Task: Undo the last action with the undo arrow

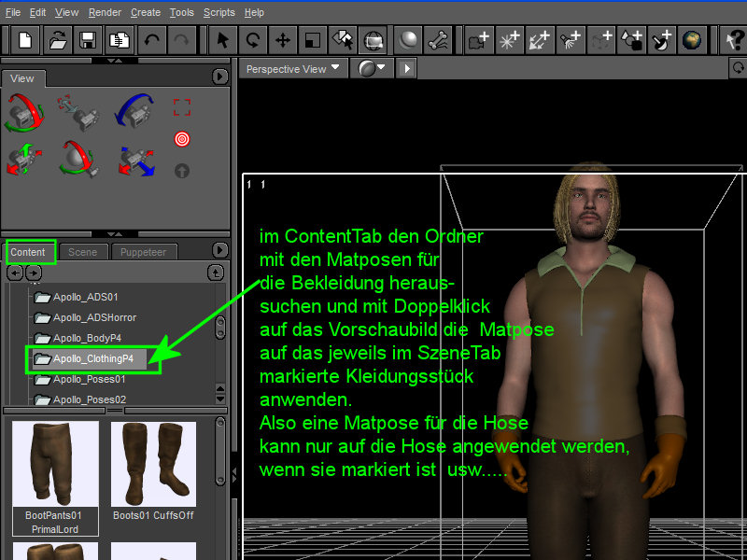Action: click(x=152, y=40)
